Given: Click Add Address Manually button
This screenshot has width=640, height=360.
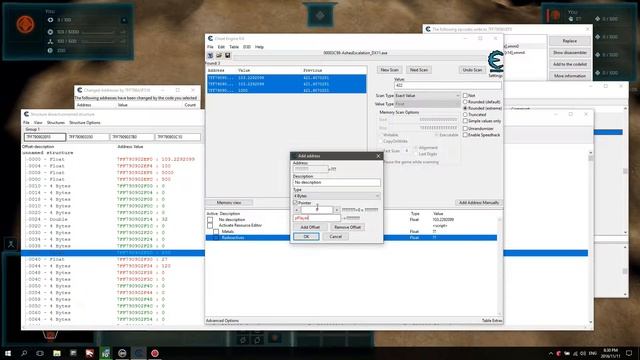Looking at the screenshot, I should pyautogui.click(x=478, y=202).
